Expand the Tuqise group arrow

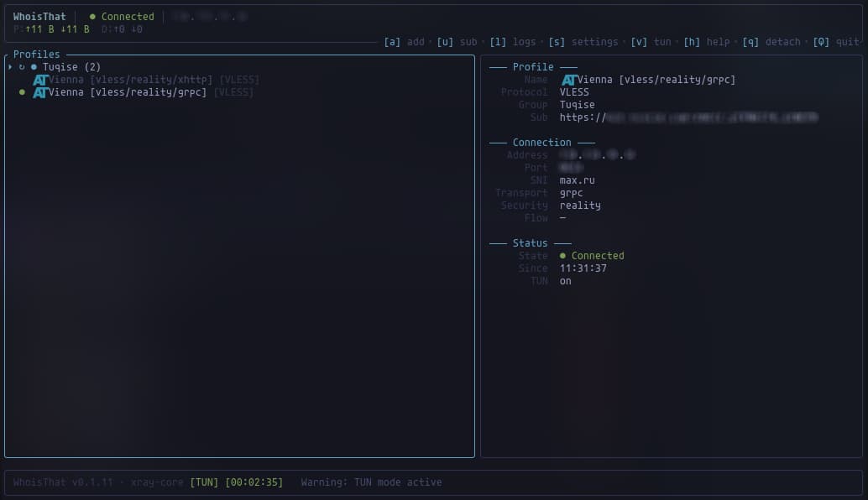[10, 67]
